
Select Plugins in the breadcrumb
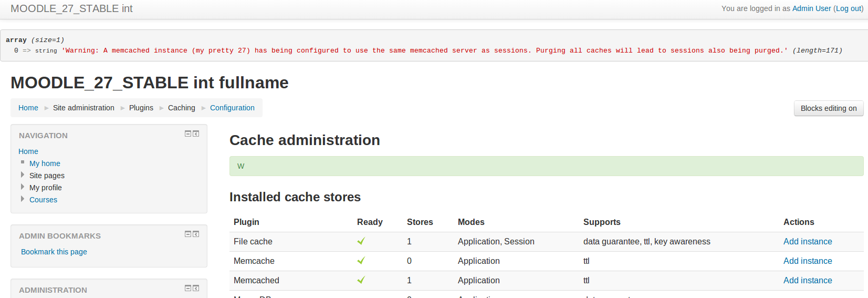tap(141, 108)
